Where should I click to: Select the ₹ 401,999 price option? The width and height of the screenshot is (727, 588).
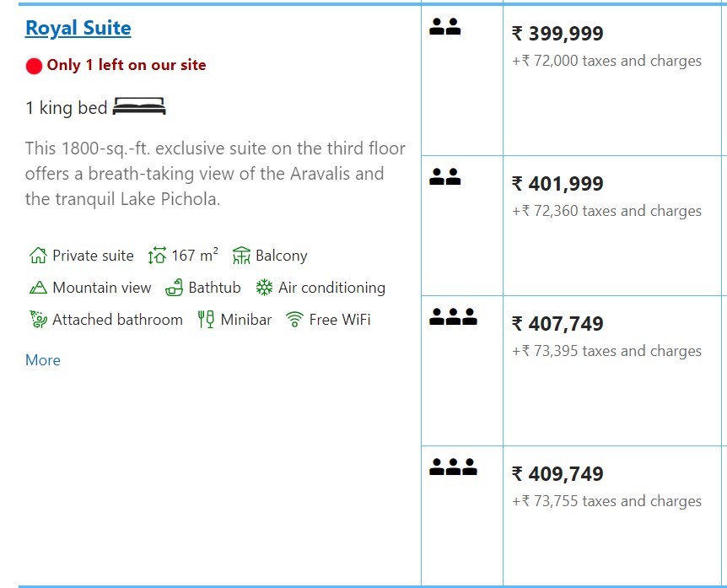pos(557,184)
